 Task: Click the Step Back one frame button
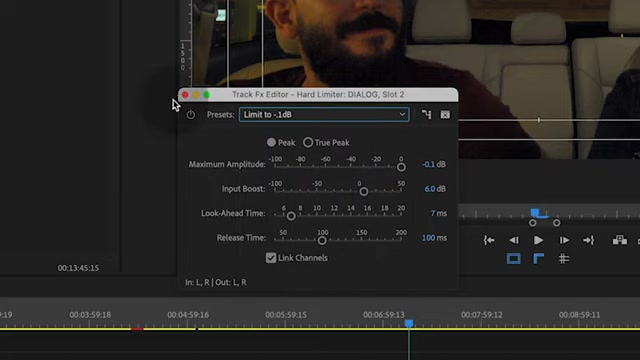[514, 240]
